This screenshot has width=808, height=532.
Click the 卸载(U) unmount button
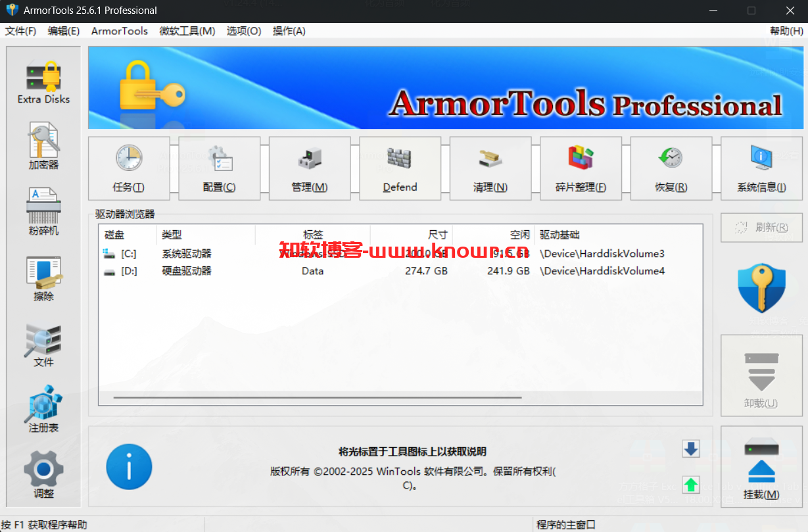click(x=761, y=375)
